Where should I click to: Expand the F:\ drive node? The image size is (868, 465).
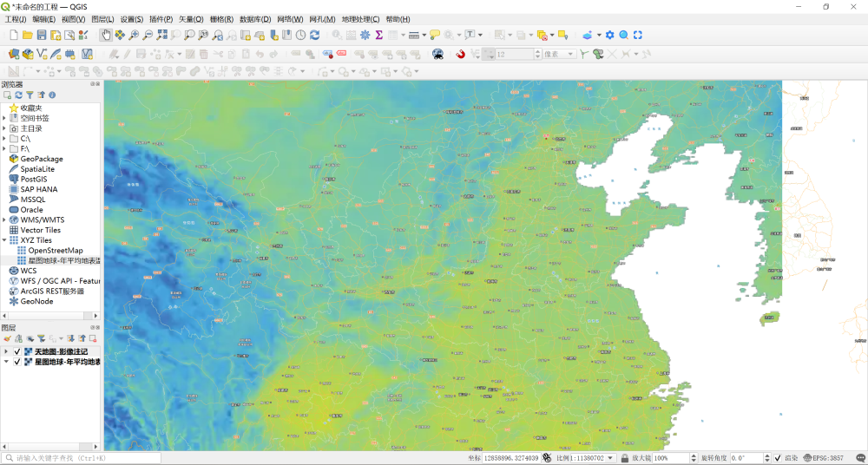point(4,148)
